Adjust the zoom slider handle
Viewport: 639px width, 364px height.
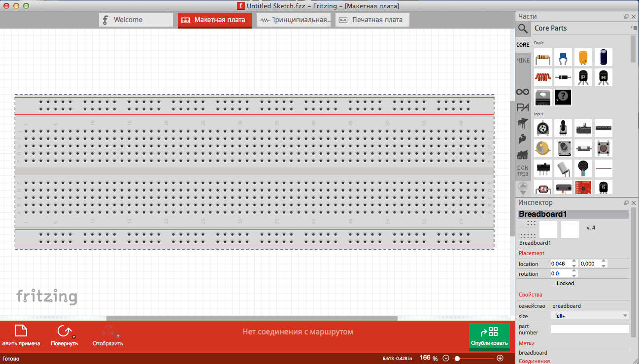tap(457, 358)
